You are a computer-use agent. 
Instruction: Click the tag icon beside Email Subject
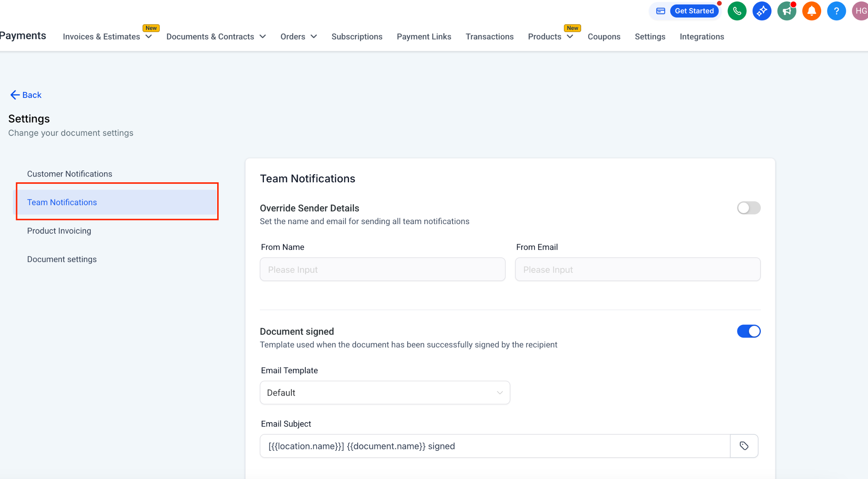point(744,446)
